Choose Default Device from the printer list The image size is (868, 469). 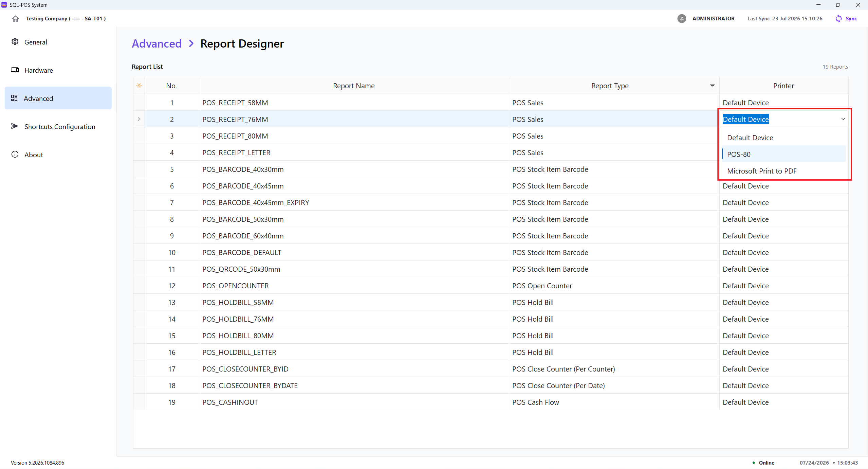click(783, 138)
